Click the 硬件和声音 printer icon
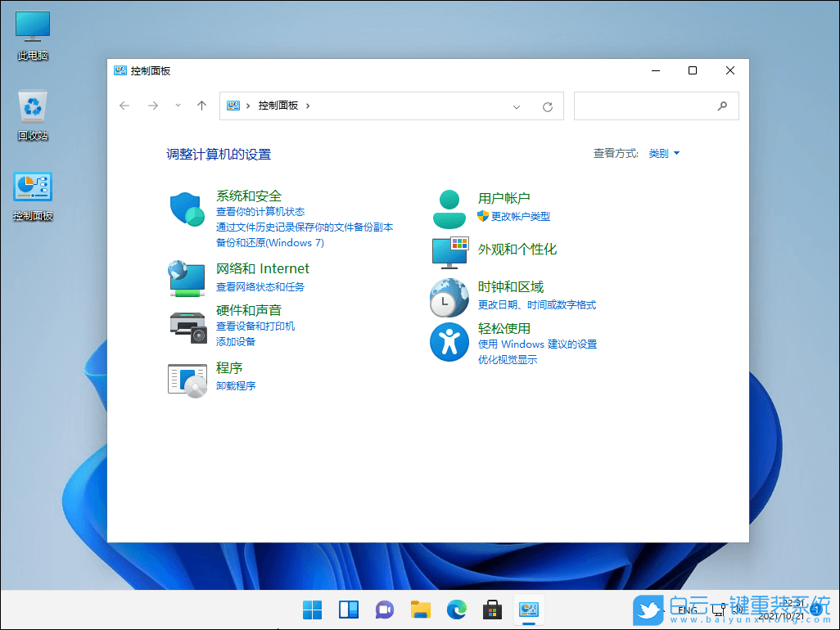840x630 pixels. pos(187,326)
